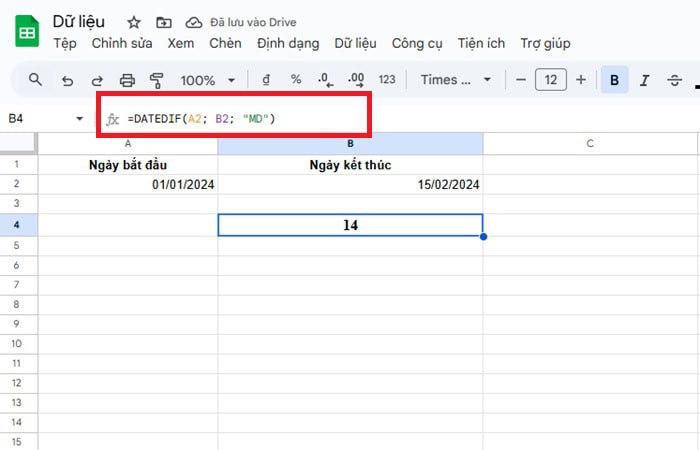Viewport: 700px width, 450px height.
Task: Click the redo arrow in toolbar
Action: 97,80
